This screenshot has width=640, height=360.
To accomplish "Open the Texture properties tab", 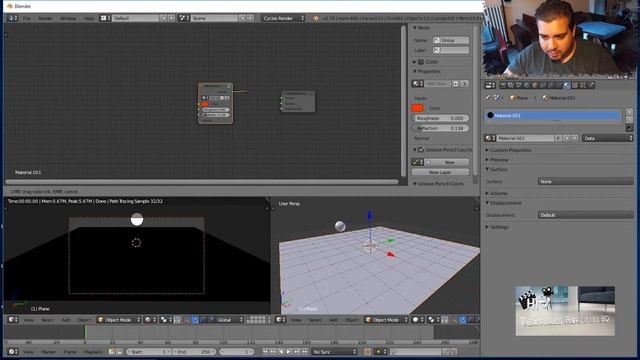I will 575,85.
